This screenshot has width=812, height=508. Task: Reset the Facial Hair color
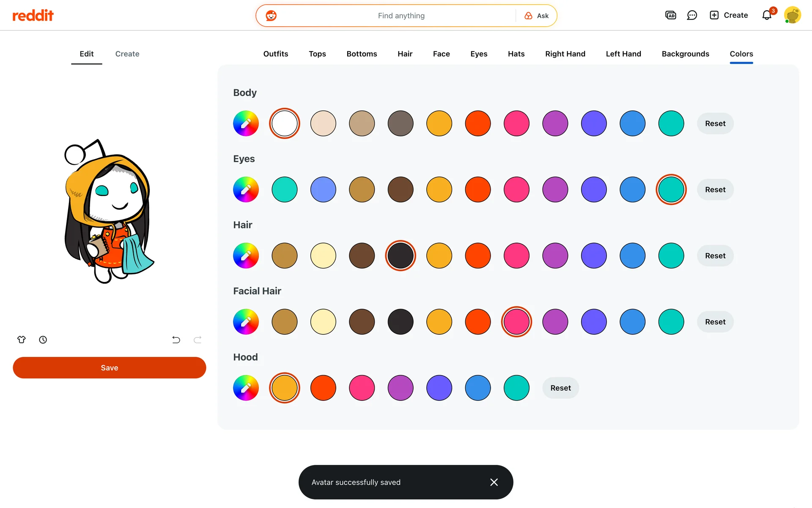715,322
